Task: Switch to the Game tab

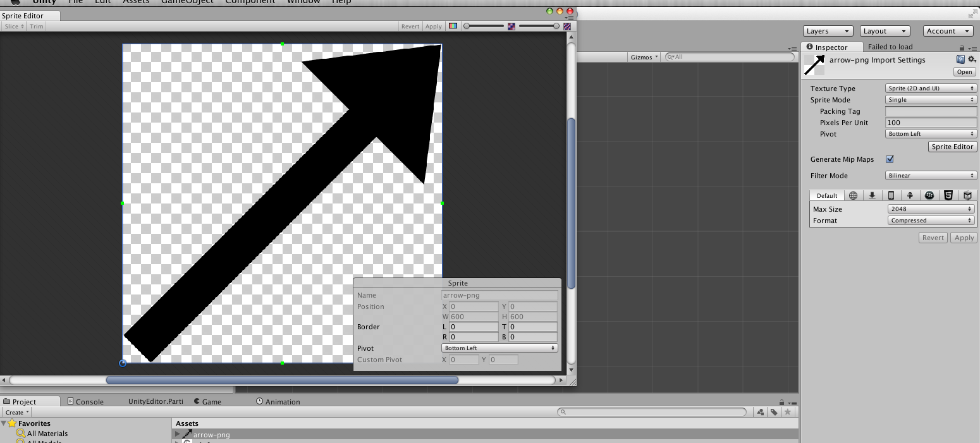Action: 207,402
